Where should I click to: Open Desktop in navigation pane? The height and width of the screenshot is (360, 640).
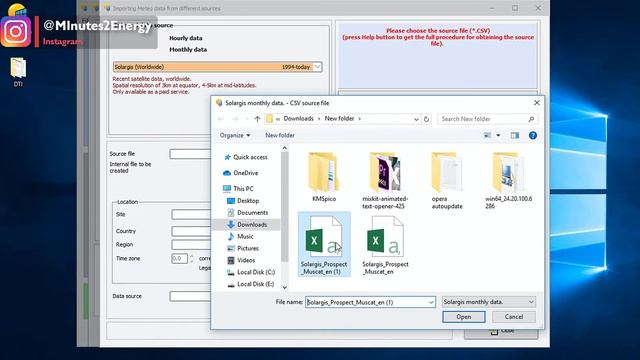point(243,201)
